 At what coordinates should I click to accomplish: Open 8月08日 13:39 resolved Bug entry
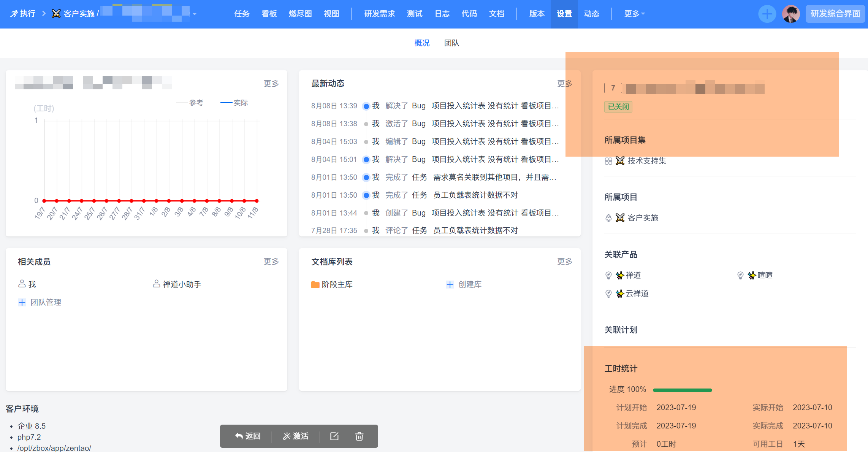495,106
